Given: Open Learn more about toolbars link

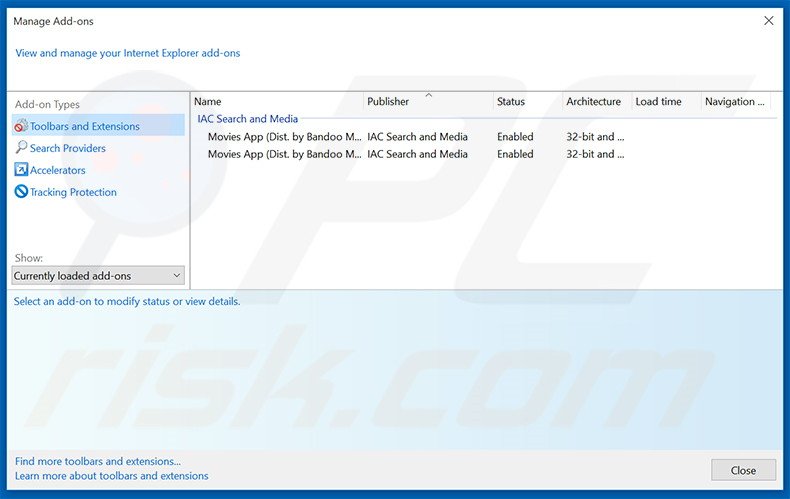Looking at the screenshot, I should [112, 476].
